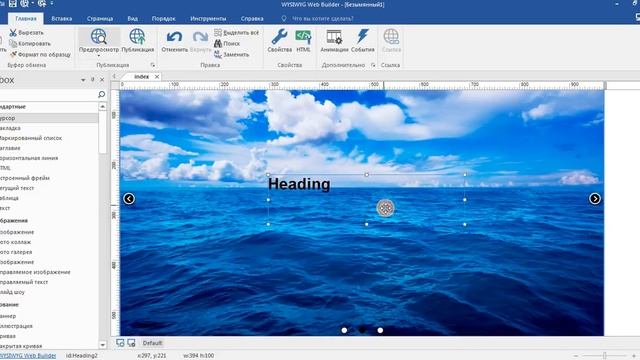The image size is (640, 360).
Task: Click the Публикация publish globe icon
Action: tap(137, 37)
